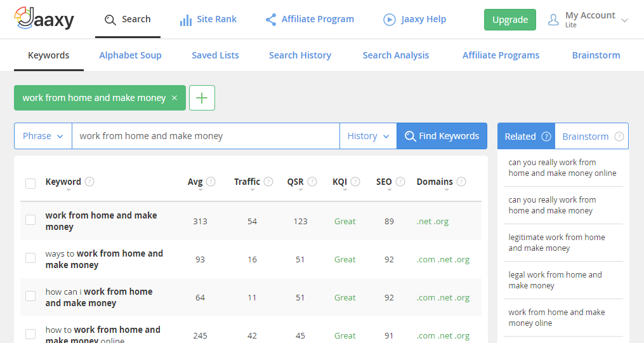Open the History dropdown
644x343 pixels.
(x=368, y=136)
